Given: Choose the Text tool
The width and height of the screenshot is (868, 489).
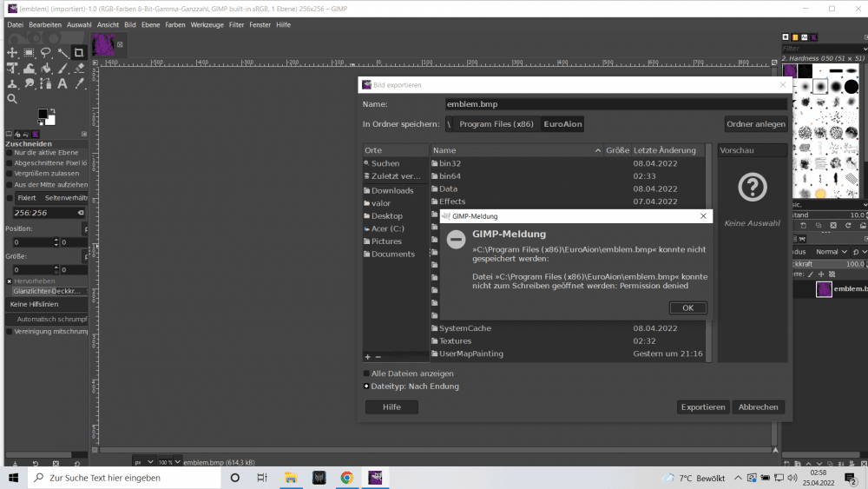Looking at the screenshot, I should tap(62, 83).
